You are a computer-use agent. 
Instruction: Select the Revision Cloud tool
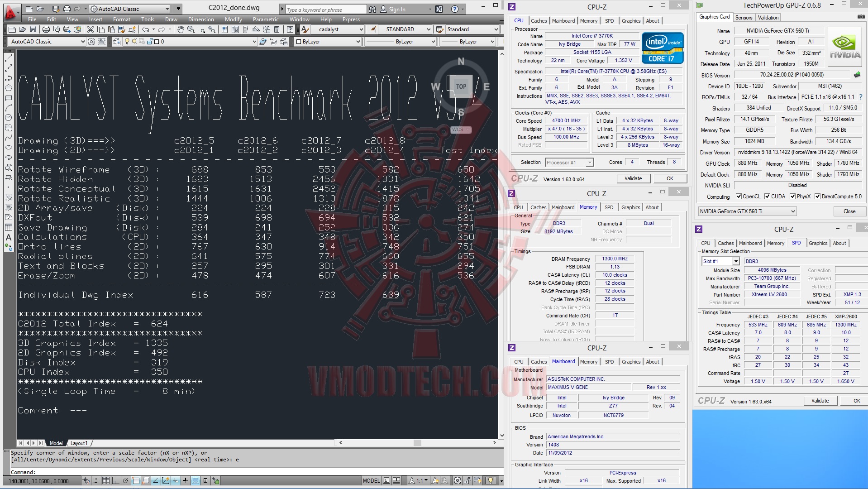[9, 128]
